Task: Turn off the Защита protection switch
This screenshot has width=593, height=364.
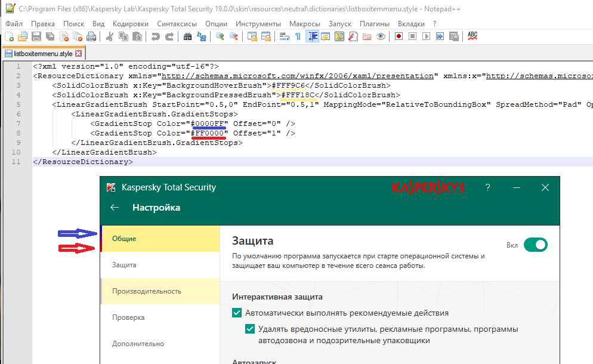Action: pos(535,245)
